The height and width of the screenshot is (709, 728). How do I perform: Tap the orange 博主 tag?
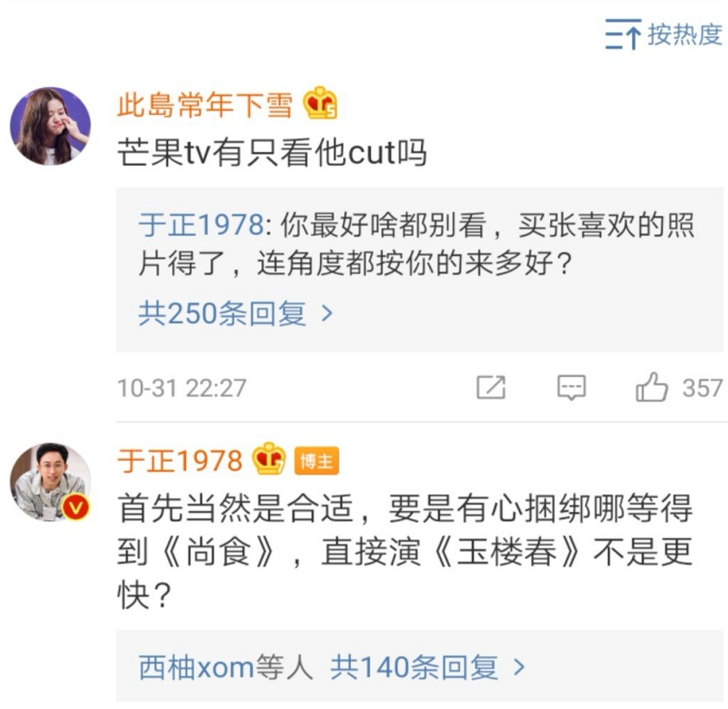click(316, 461)
